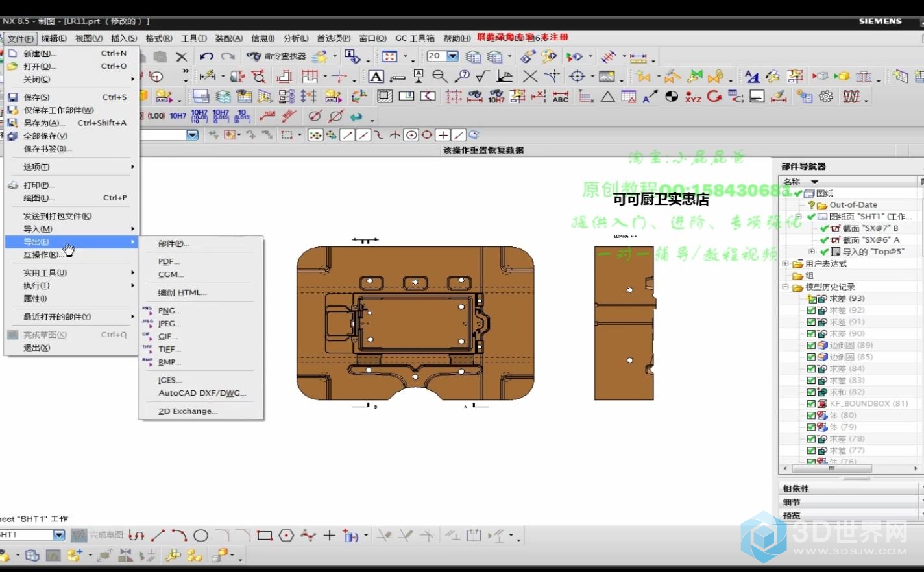The width and height of the screenshot is (924, 572).
Task: Select the crosshatch area fill icon
Action: 385,97
